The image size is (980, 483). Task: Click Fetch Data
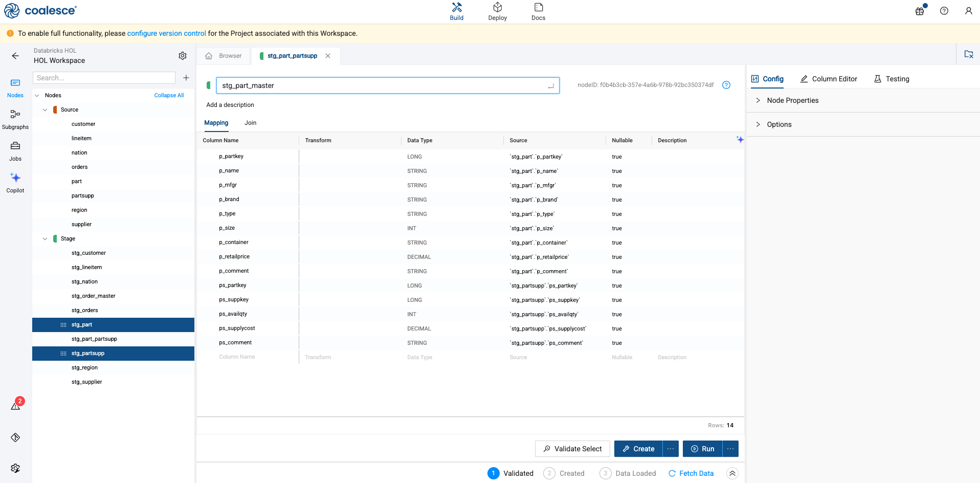point(691,473)
